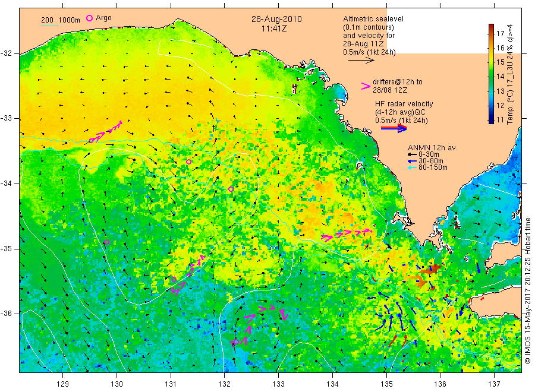
Task: Click the longitude axis label 137
Action: click(494, 384)
